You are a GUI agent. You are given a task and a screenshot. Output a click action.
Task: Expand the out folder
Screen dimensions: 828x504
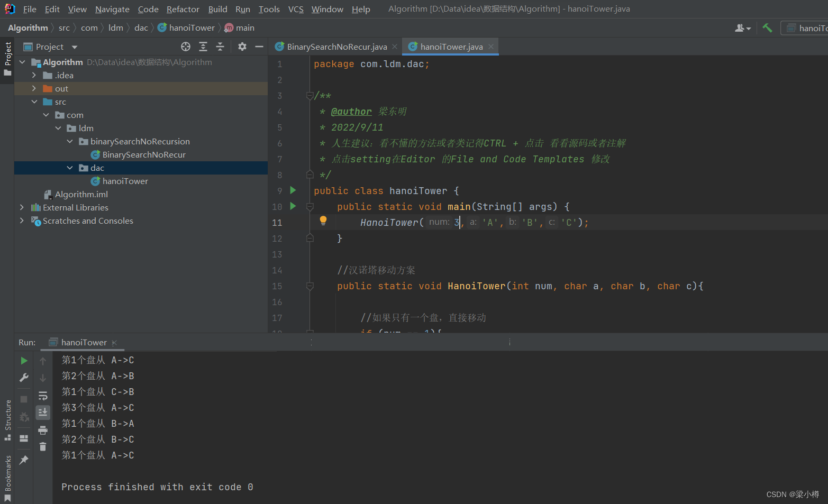click(34, 88)
